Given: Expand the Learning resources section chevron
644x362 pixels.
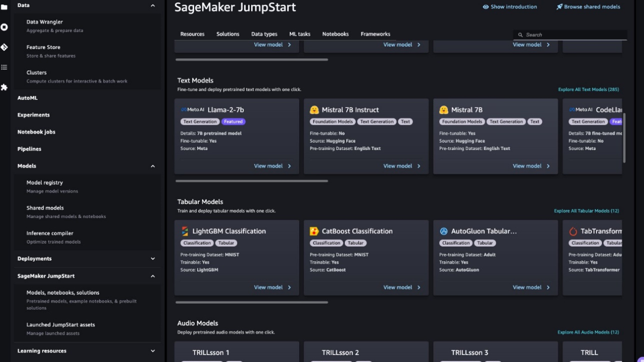Looking at the screenshot, I should (x=153, y=351).
